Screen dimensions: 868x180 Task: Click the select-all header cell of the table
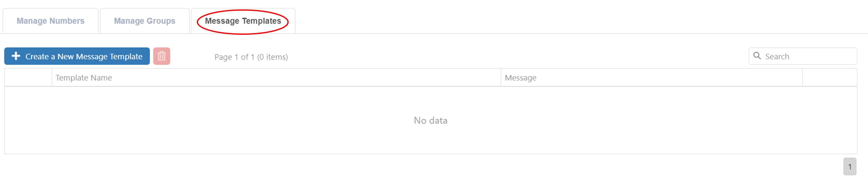pos(28,78)
